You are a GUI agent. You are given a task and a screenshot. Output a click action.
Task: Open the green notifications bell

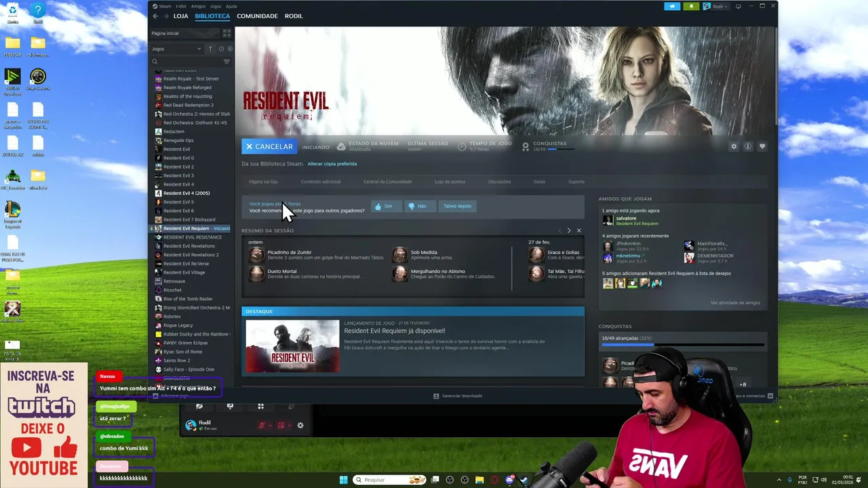[x=691, y=6]
